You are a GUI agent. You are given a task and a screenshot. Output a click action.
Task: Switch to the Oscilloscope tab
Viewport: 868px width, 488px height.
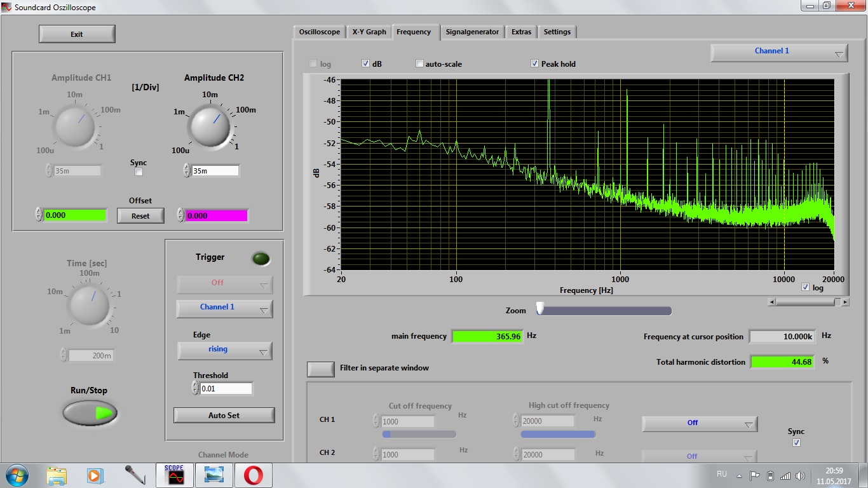coord(320,32)
